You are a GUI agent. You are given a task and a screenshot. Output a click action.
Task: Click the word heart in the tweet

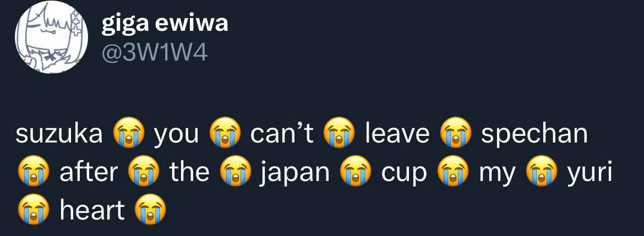(x=92, y=211)
